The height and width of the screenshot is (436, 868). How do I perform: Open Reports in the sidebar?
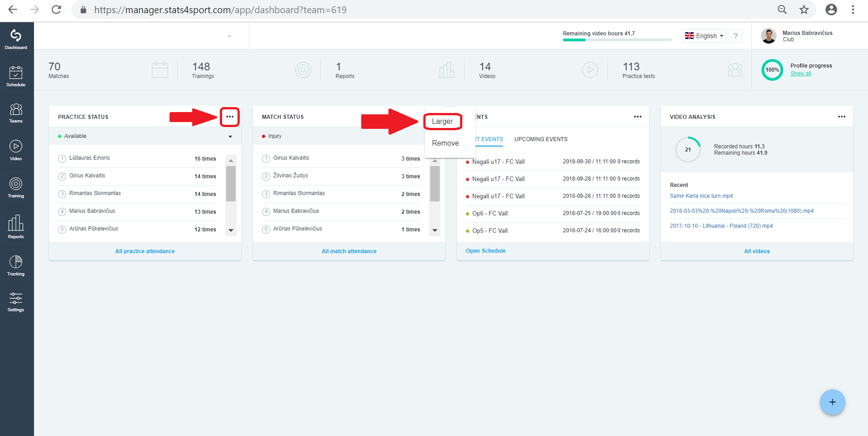click(x=16, y=226)
